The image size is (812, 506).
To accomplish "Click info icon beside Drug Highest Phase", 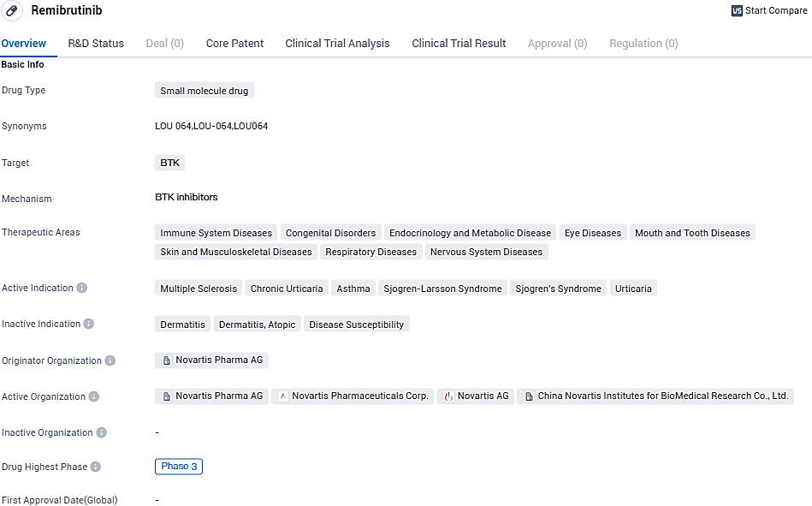I will 96,467.
